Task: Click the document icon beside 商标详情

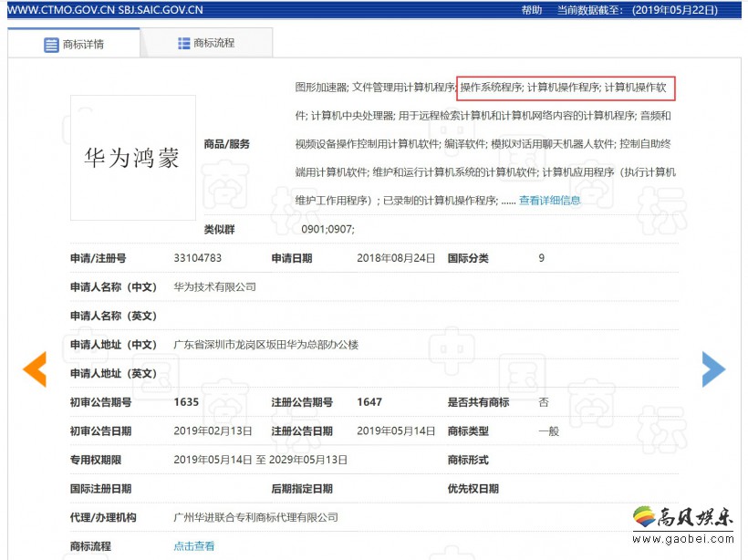Action: (51, 45)
